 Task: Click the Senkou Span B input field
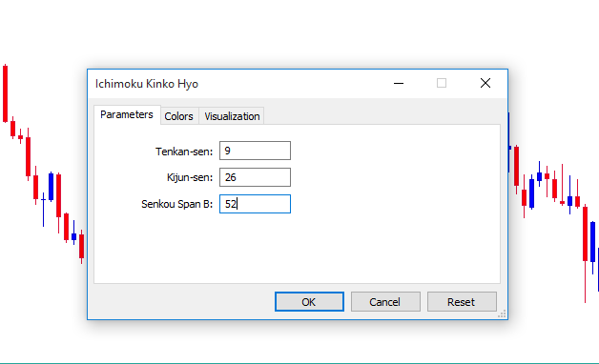[255, 204]
